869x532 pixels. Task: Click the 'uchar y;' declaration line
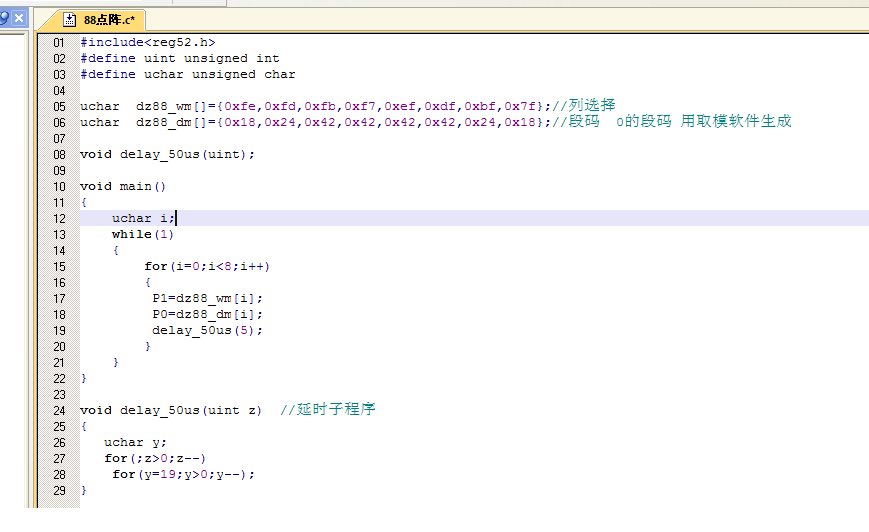click(x=135, y=442)
